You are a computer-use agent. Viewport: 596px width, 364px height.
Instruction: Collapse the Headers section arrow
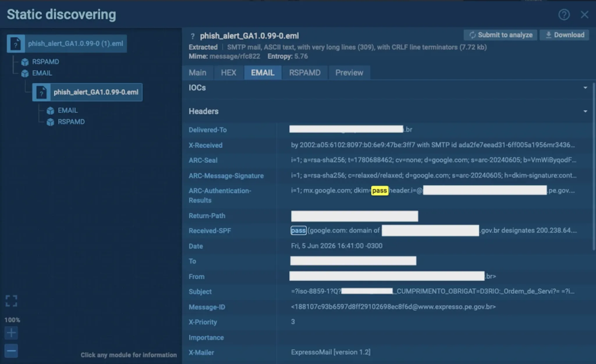pyautogui.click(x=585, y=111)
